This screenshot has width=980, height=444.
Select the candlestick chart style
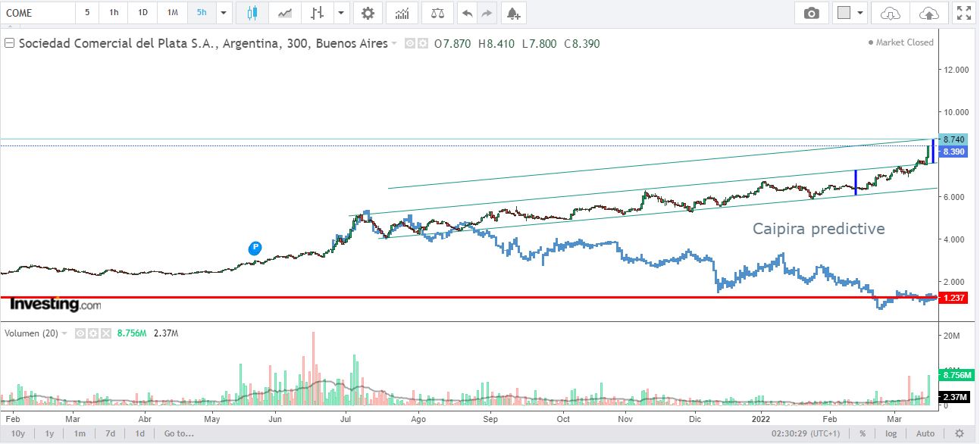point(252,13)
